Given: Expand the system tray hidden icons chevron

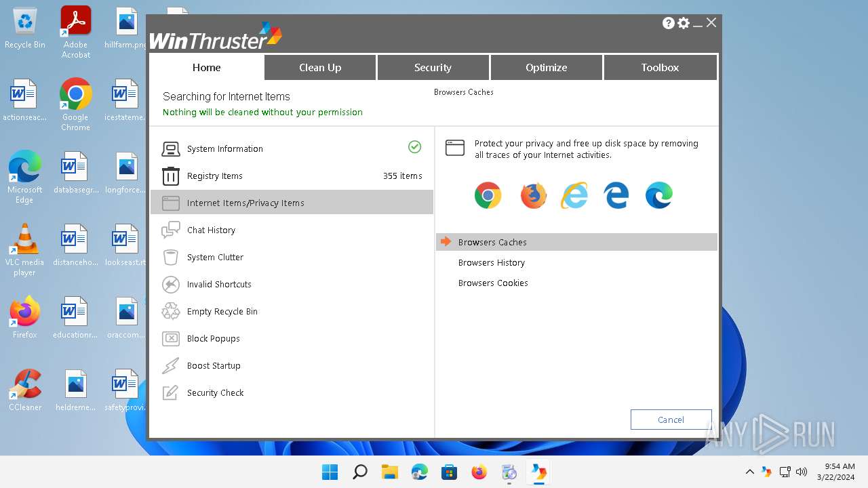Looking at the screenshot, I should pos(749,472).
